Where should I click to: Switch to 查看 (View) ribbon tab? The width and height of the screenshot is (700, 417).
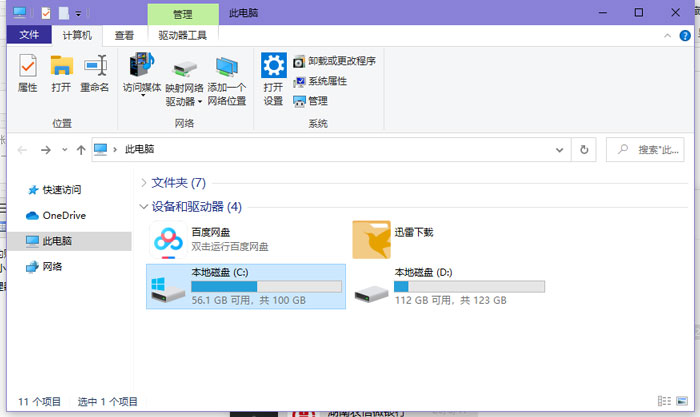(x=124, y=35)
